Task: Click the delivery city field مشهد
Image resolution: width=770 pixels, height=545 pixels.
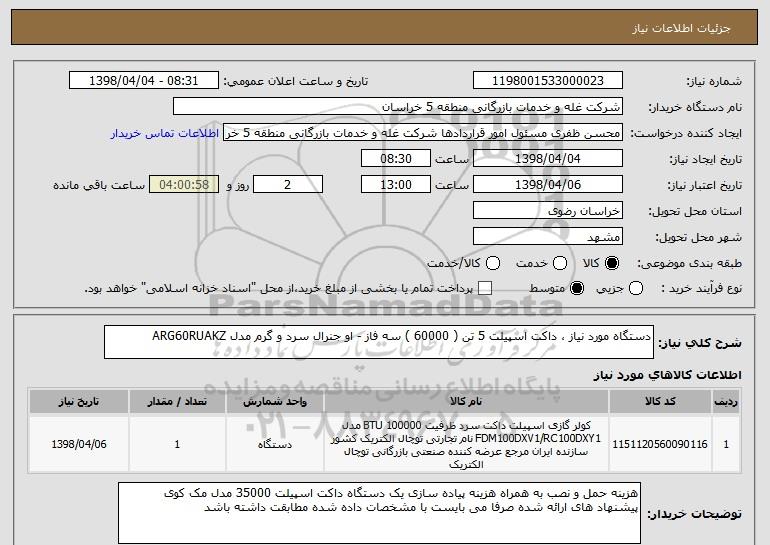Action: [548, 237]
